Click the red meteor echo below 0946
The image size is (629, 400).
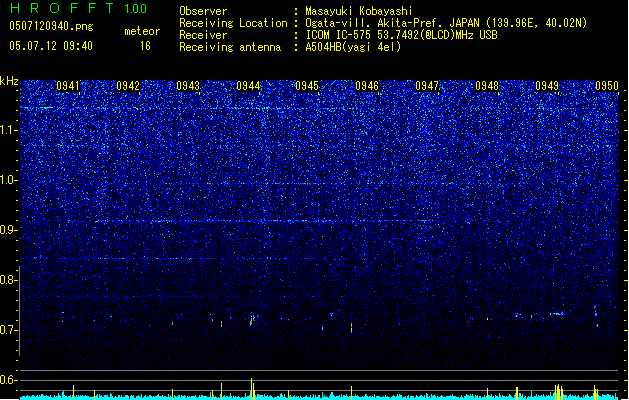pos(351,327)
